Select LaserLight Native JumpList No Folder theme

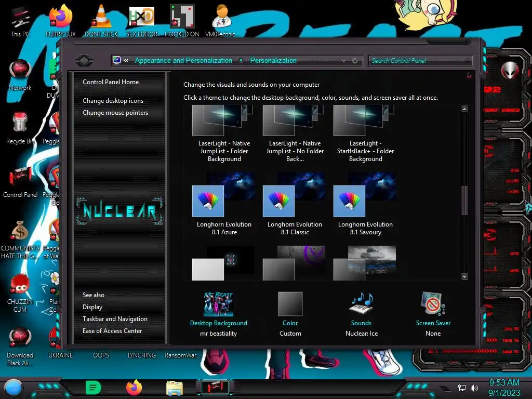pyautogui.click(x=295, y=134)
